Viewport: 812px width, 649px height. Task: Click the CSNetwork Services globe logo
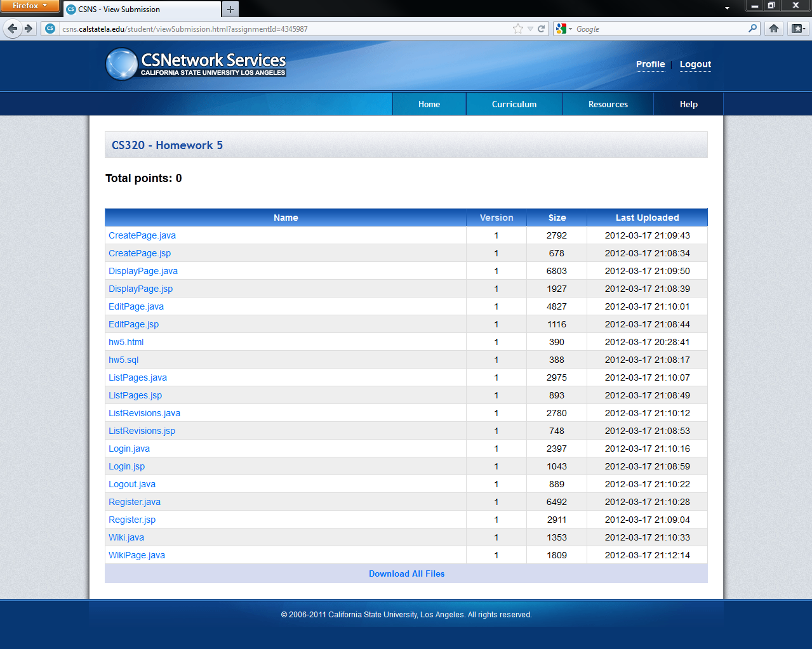[x=121, y=65]
